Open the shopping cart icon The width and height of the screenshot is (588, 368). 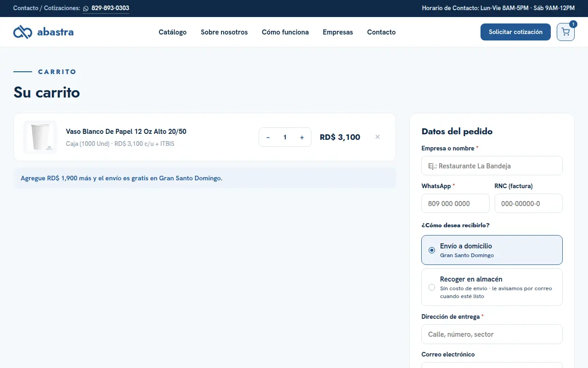[565, 32]
